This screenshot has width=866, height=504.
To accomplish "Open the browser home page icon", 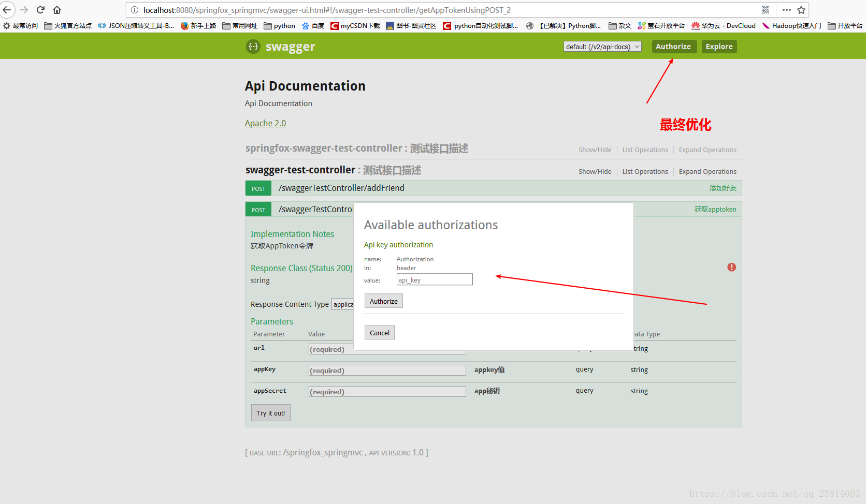I will point(57,10).
